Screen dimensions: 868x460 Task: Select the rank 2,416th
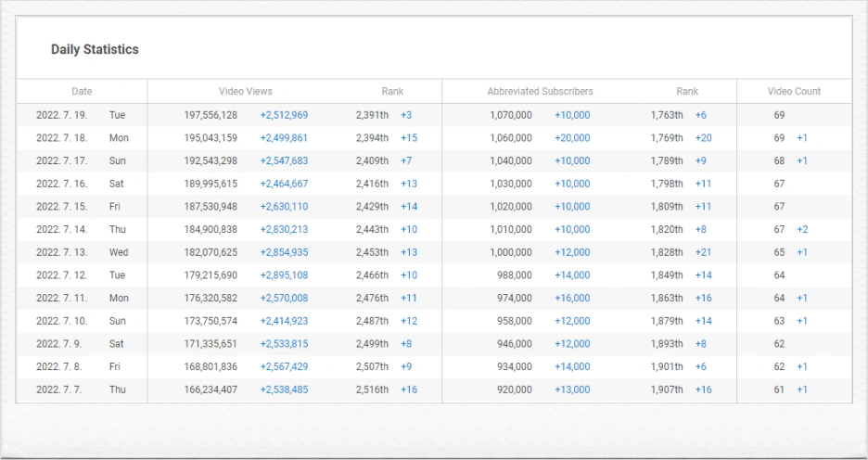coord(372,184)
